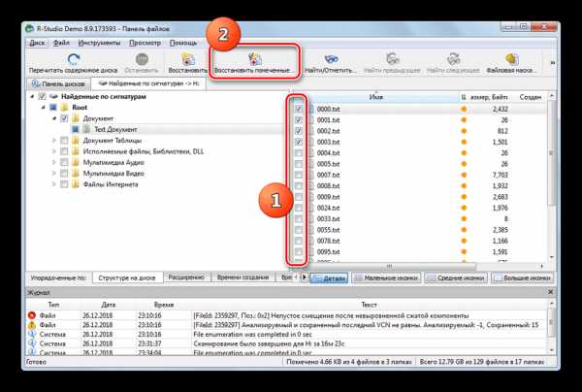Uncheck the 0000.txt file checkbox
Viewport: 582px width, 392px height.
[299, 109]
